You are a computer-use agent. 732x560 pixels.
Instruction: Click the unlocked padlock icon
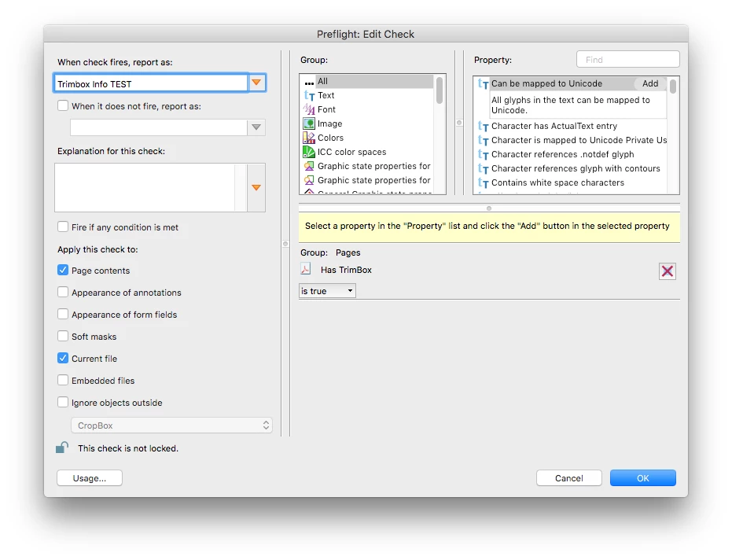click(x=62, y=448)
